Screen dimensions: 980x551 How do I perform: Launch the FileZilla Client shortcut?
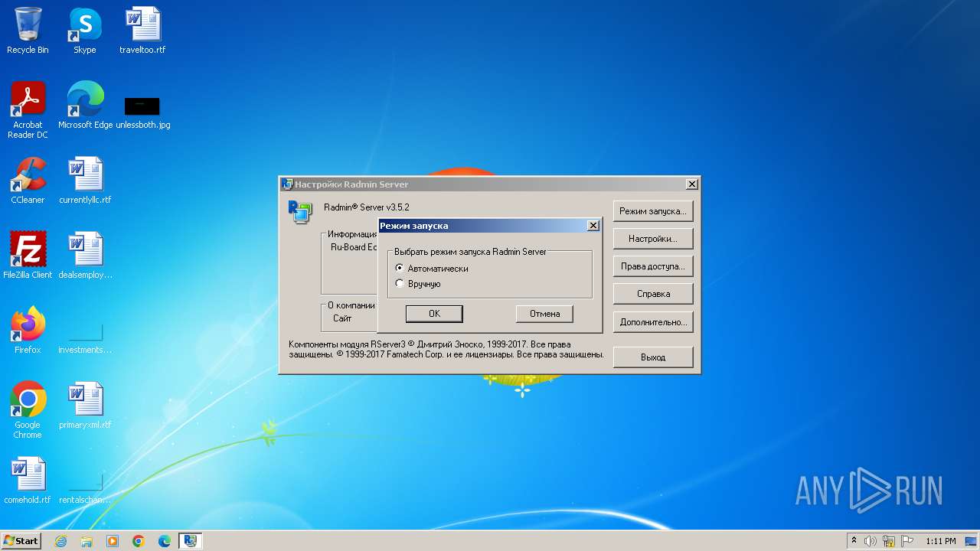pos(28,256)
